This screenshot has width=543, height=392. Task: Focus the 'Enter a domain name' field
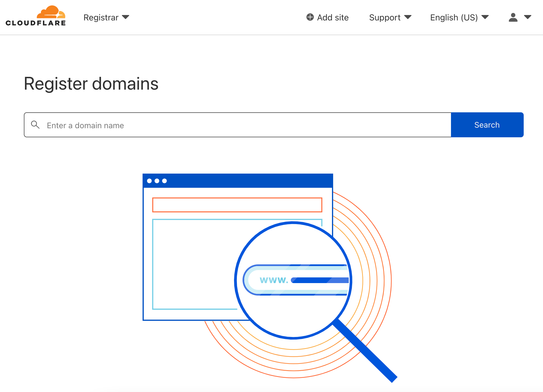coord(238,125)
